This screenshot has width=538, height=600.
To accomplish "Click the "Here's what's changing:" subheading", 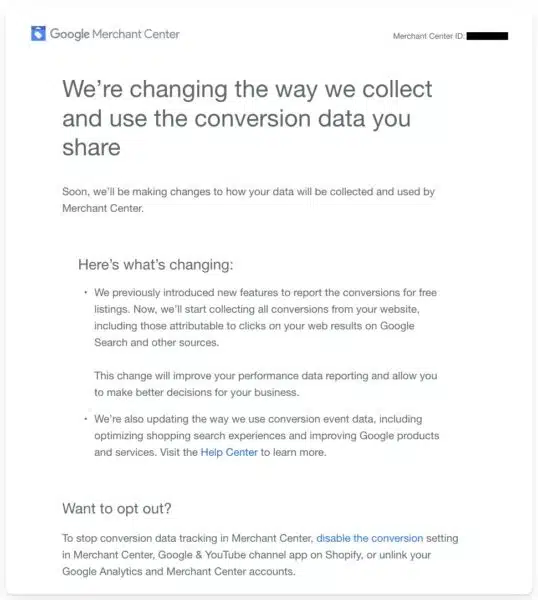I will 155,265.
